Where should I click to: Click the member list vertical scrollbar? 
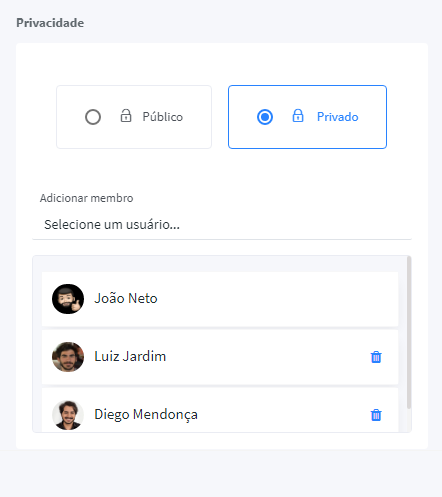(409, 332)
